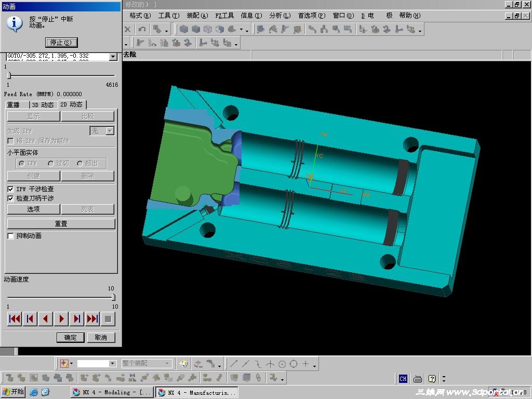
Task: Expand the GOTO toolpath list dropdown
Action: [113, 57]
